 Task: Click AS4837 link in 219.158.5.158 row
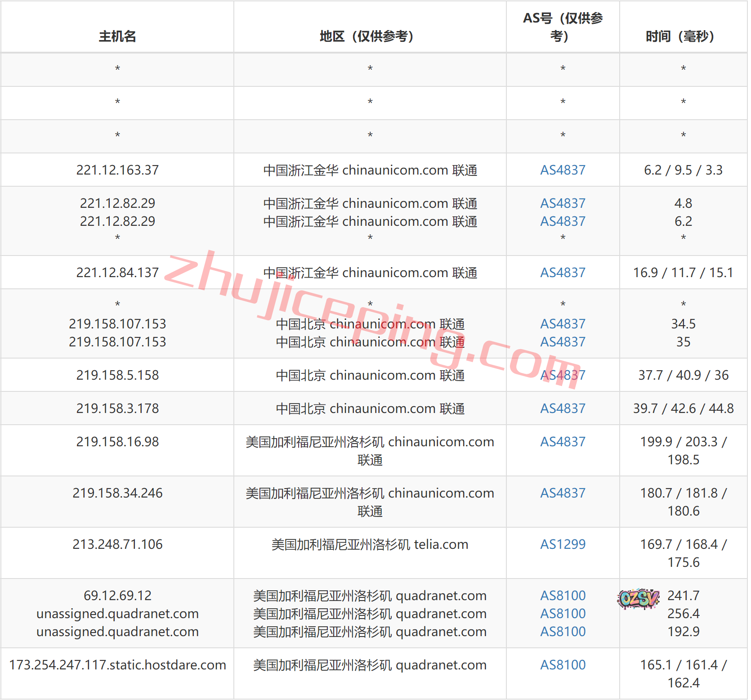point(563,375)
